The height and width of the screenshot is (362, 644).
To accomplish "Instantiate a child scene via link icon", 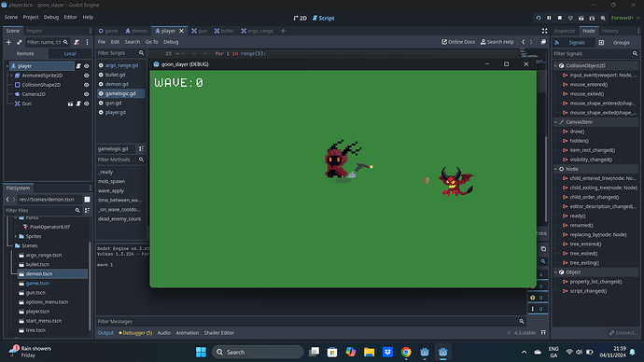I will click(20, 42).
